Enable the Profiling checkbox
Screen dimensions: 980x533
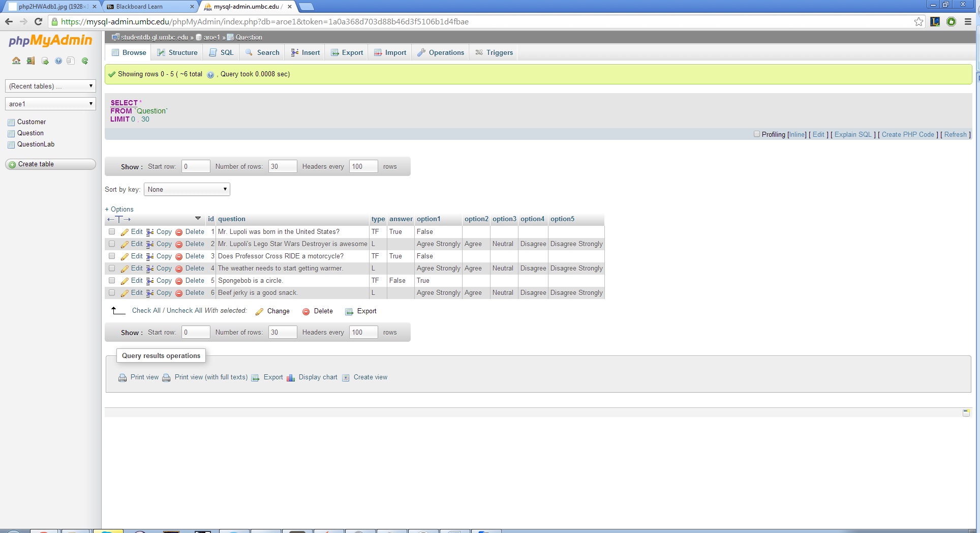[x=757, y=134]
